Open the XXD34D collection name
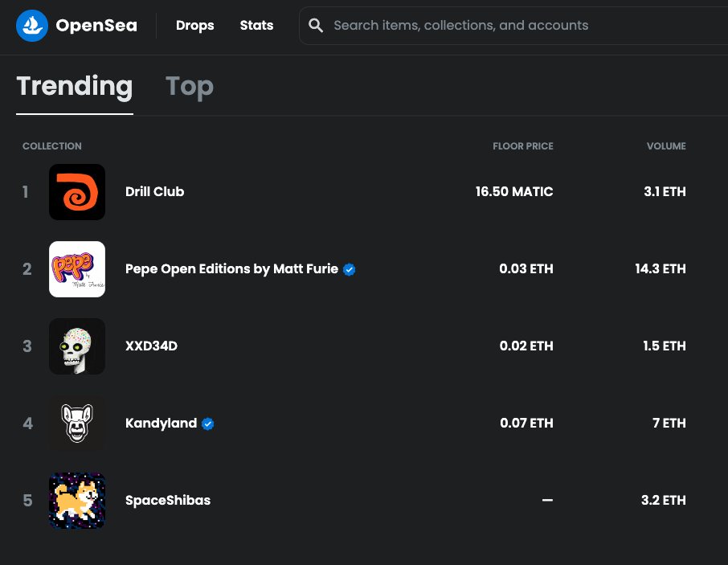The width and height of the screenshot is (728, 565). (x=151, y=346)
